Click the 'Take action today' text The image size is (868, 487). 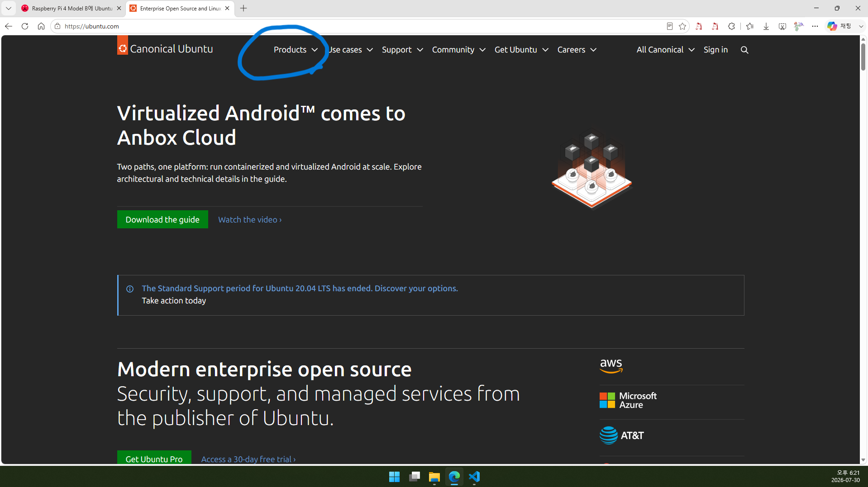(x=174, y=301)
